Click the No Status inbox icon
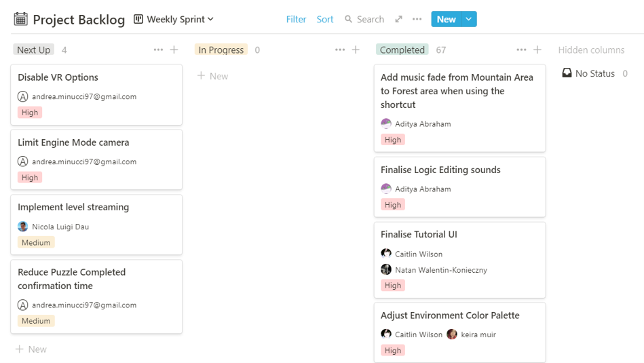Screen dimensions: 644x363 click(567, 73)
